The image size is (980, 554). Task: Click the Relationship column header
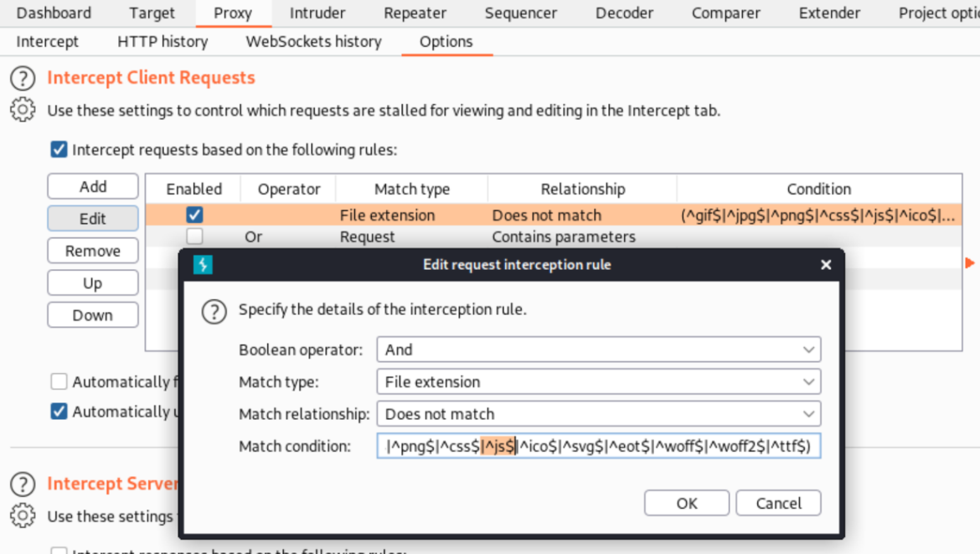[582, 189]
